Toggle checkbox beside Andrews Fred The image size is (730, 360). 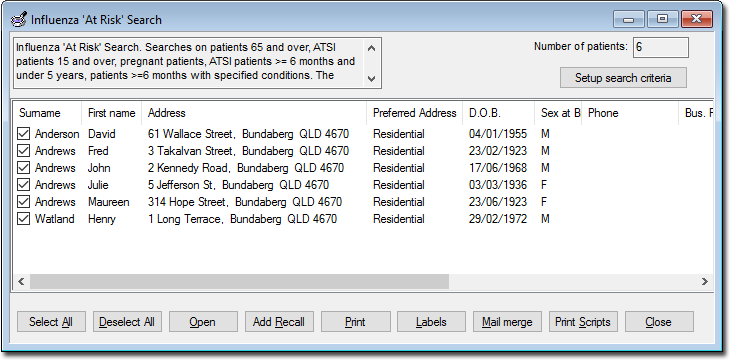[23, 151]
